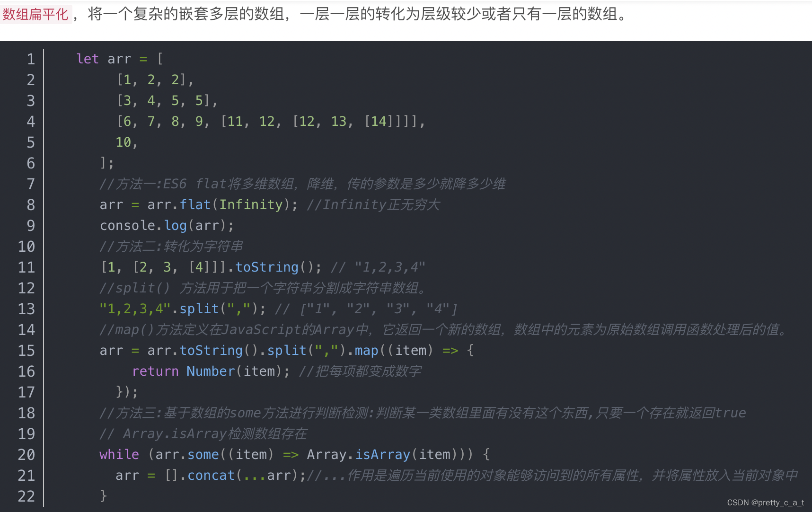The width and height of the screenshot is (812, 512).
Task: Click the '[1, 2, 2],' array row
Action: (155, 80)
